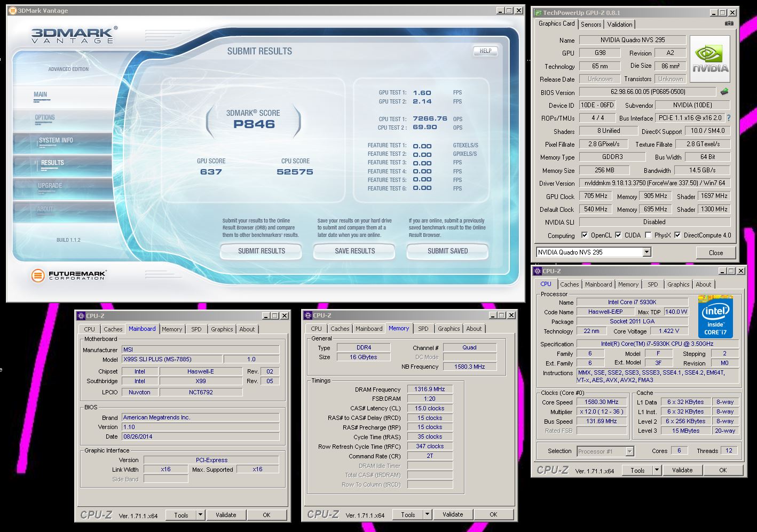757x532 pixels.
Task: Click the Submit Saved button
Action: click(x=447, y=251)
